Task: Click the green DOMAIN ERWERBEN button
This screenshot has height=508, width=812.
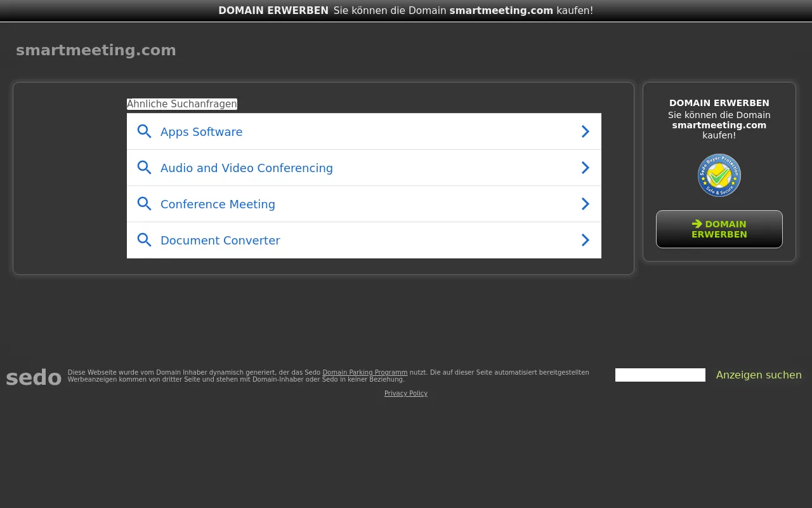Action: tap(719, 229)
